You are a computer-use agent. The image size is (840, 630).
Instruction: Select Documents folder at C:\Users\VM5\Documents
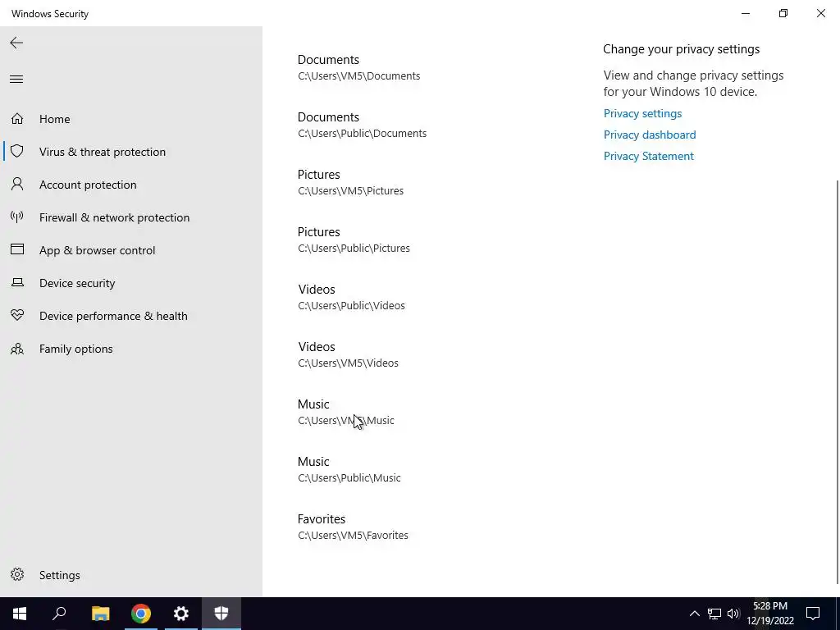(359, 67)
